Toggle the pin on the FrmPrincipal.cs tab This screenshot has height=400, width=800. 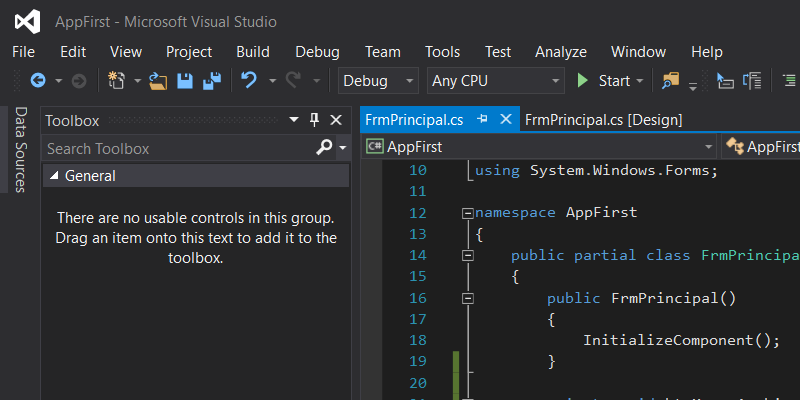[x=483, y=119]
